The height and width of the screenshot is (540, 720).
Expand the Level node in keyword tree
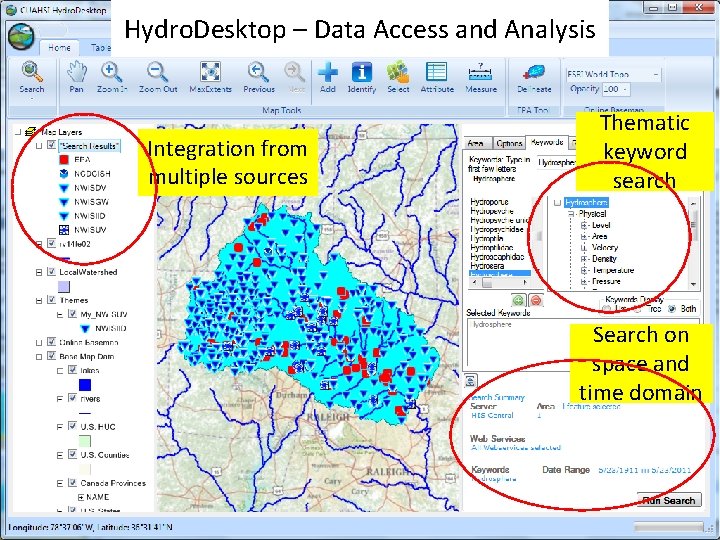(584, 225)
